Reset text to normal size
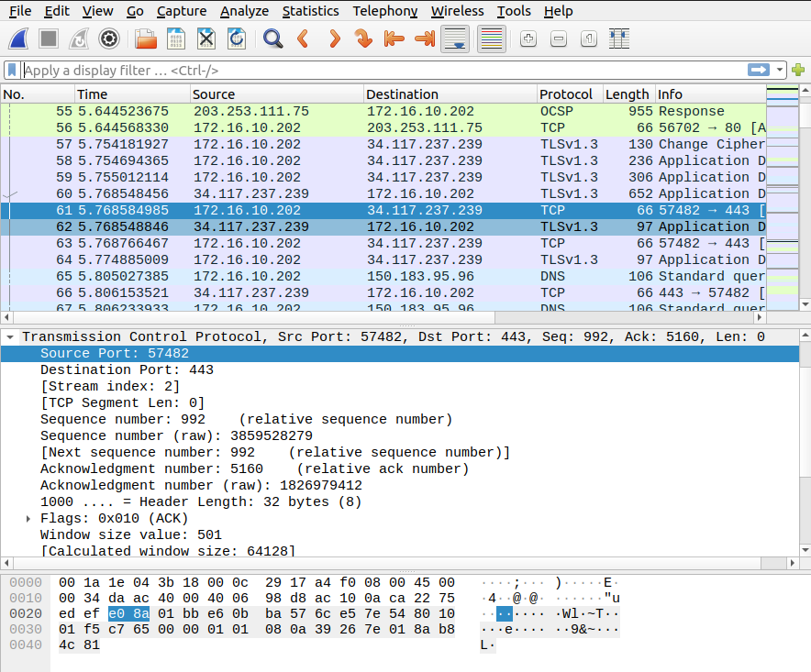The height and width of the screenshot is (672, 811). pyautogui.click(x=589, y=39)
